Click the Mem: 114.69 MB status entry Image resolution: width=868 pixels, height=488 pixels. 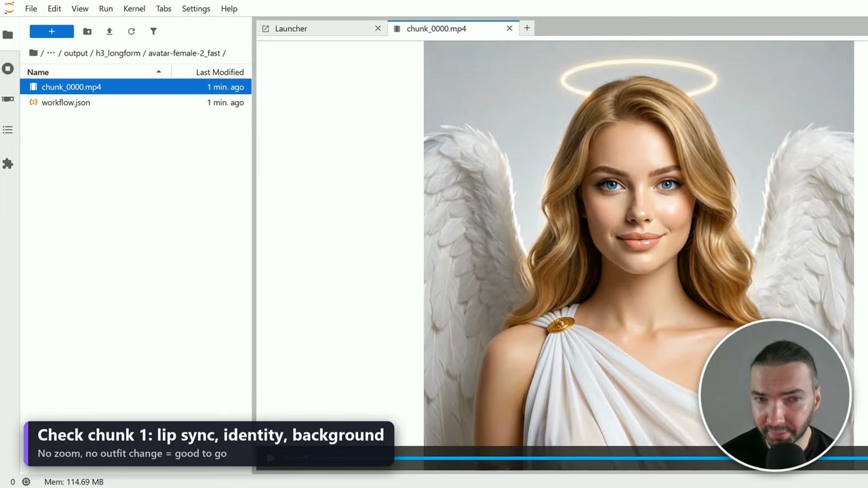(74, 482)
